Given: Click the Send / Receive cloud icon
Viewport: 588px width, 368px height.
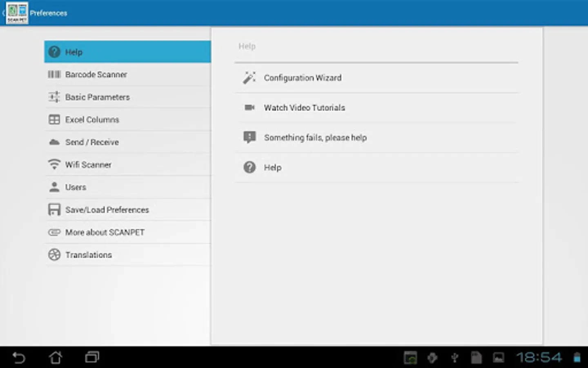Looking at the screenshot, I should (54, 142).
